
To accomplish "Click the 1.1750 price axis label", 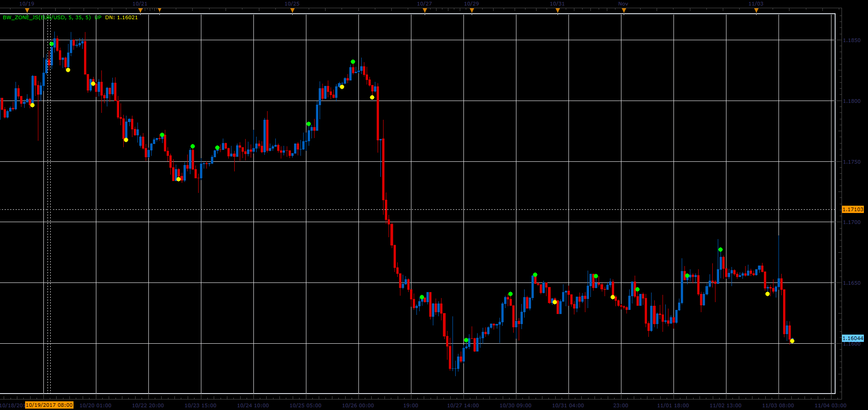I will (x=852, y=162).
